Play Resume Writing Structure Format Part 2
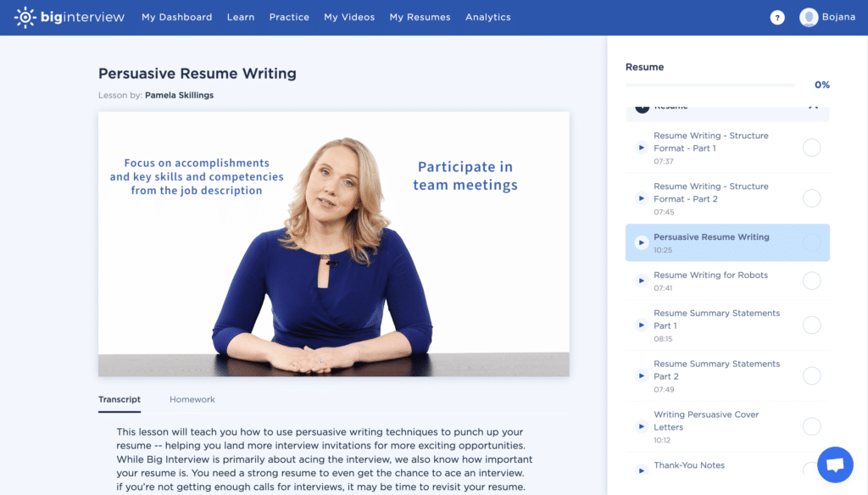The height and width of the screenshot is (495, 868). point(641,198)
